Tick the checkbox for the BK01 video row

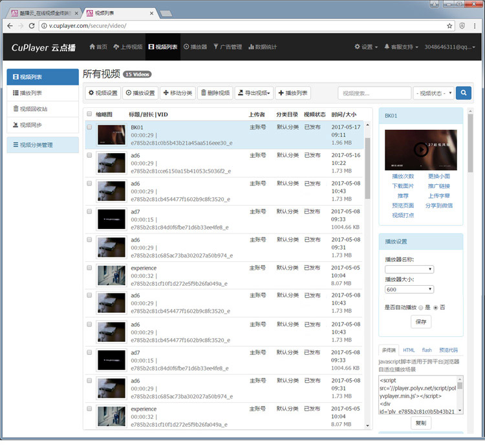[90, 127]
